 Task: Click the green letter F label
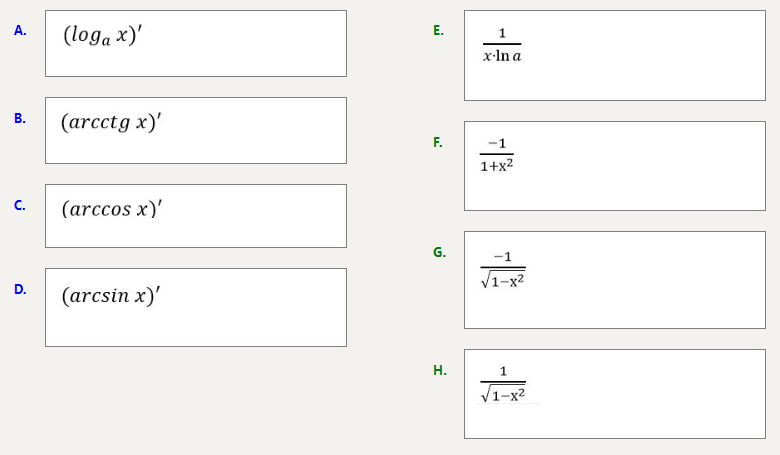coord(438,142)
